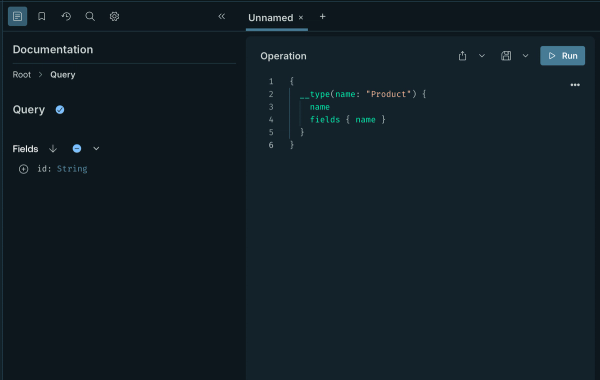Go to Root in breadcrumb
The height and width of the screenshot is (380, 600).
[x=21, y=75]
